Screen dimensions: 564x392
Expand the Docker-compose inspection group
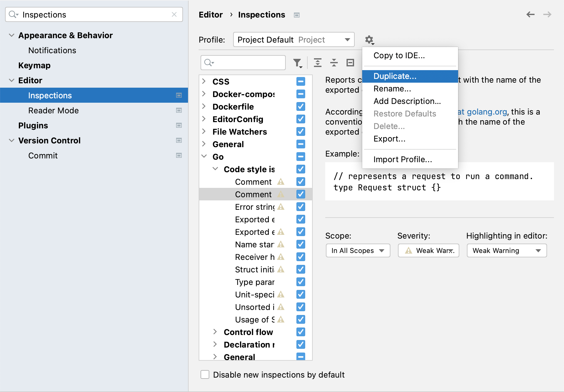[204, 94]
